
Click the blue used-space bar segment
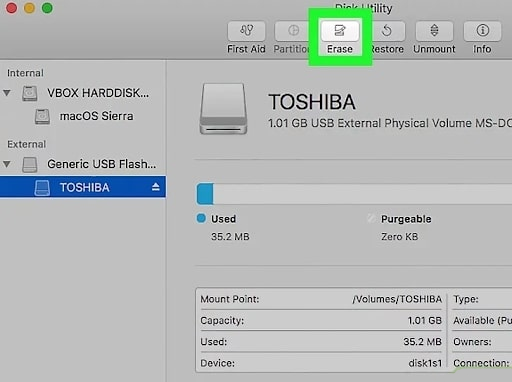pos(205,194)
